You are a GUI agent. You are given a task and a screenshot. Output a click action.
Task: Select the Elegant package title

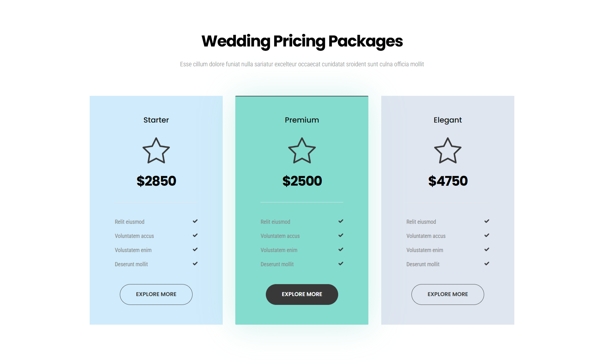pos(447,120)
